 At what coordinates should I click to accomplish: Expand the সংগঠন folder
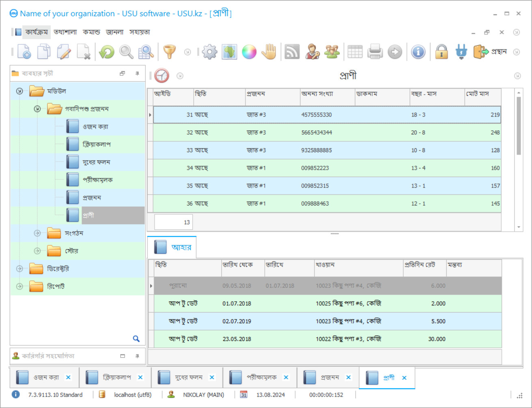pos(37,233)
